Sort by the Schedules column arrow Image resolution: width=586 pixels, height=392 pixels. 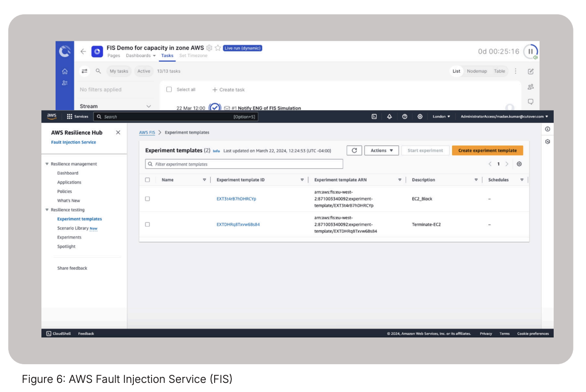522,180
